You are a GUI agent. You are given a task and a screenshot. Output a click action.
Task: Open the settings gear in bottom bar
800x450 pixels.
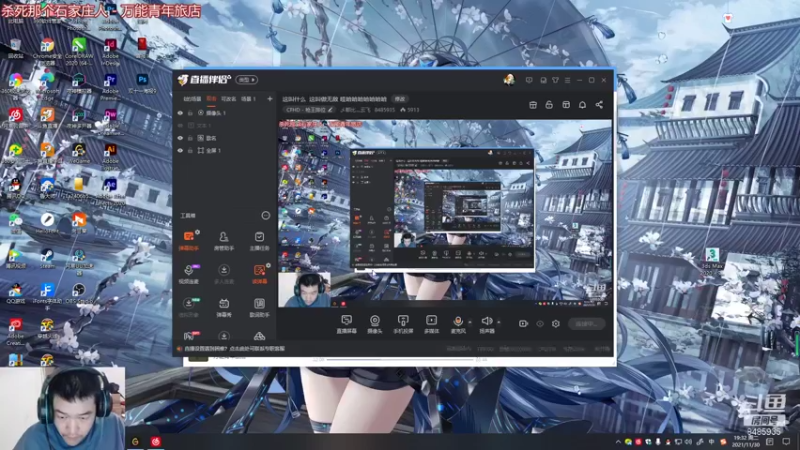coord(556,323)
